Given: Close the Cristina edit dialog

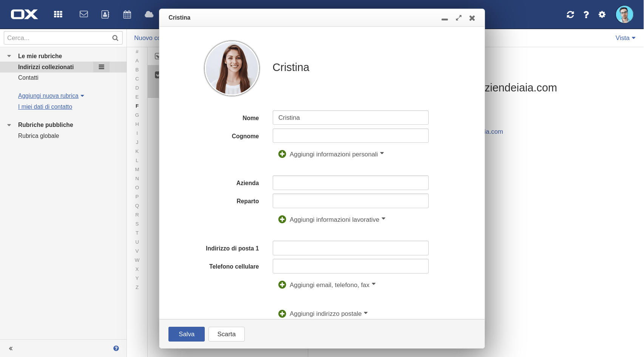Looking at the screenshot, I should coord(472,18).
